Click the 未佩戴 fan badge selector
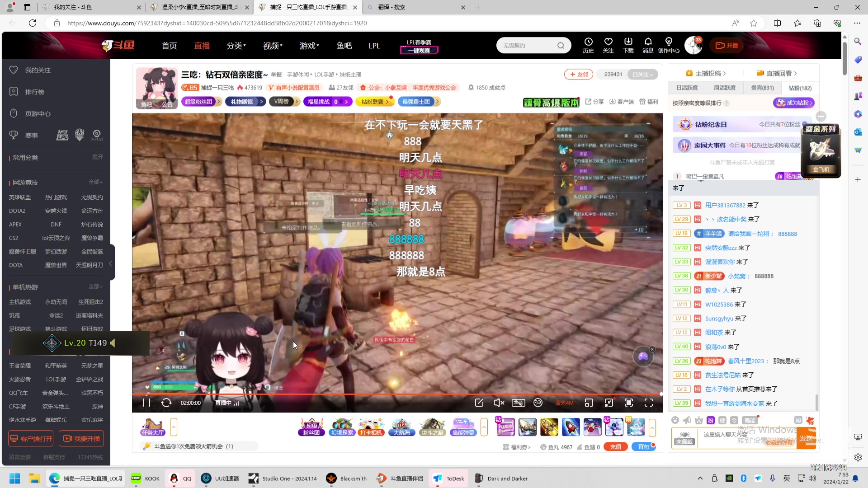The height and width of the screenshot is (488, 868). tap(684, 438)
